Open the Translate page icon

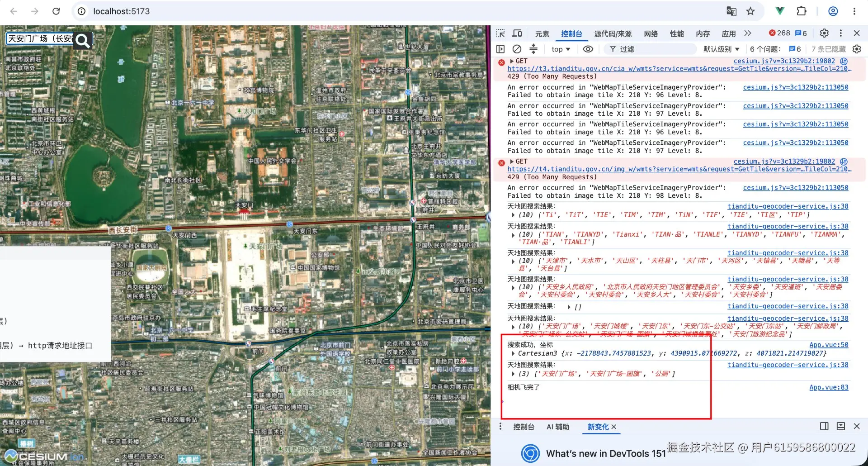731,11
